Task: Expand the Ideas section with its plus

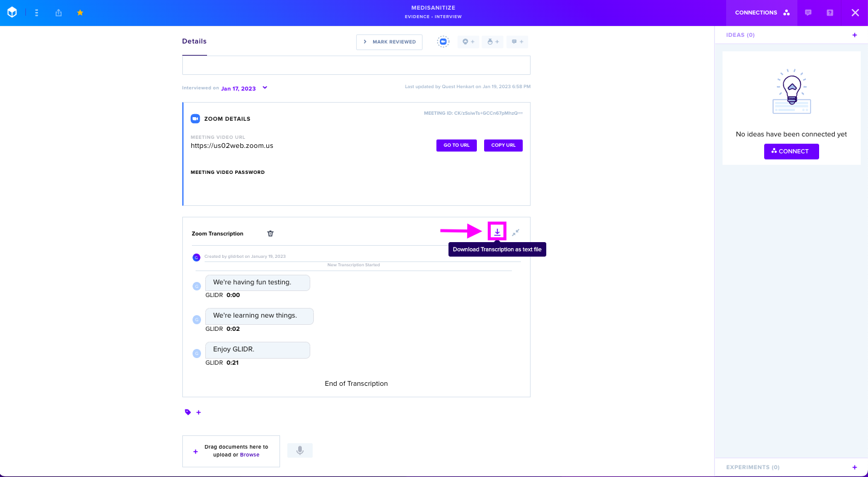Action: coord(854,35)
